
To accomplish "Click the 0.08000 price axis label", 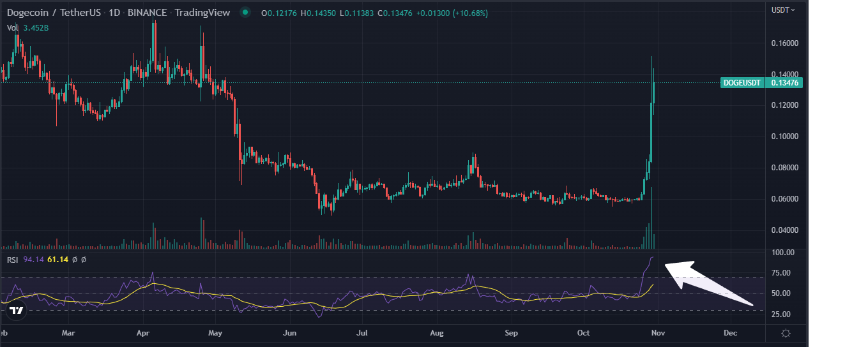I will (784, 168).
